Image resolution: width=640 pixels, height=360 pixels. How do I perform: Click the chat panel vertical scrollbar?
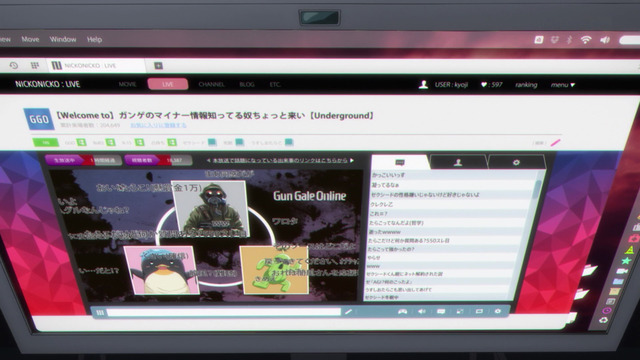point(538,190)
